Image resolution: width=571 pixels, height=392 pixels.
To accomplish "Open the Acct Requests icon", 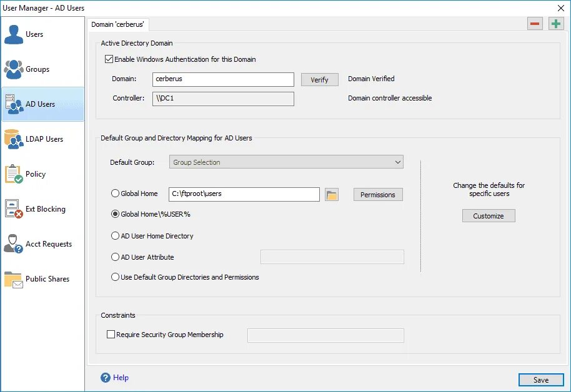I will point(14,244).
